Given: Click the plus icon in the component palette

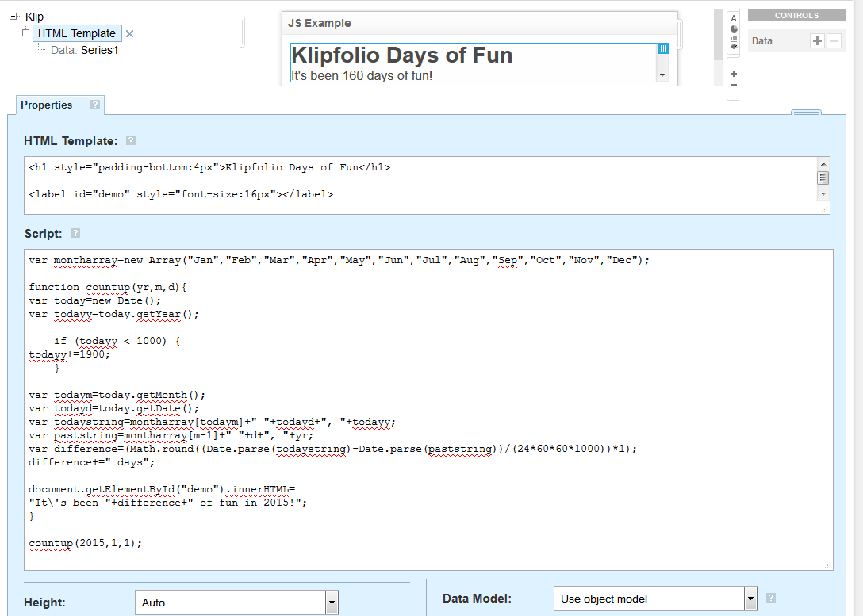Looking at the screenshot, I should 734,73.
